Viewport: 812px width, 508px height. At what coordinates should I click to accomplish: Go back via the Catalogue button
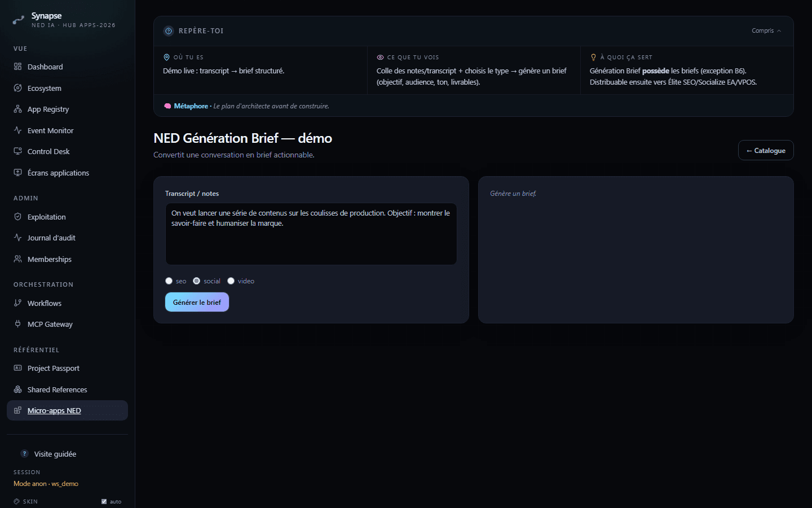[x=766, y=150]
